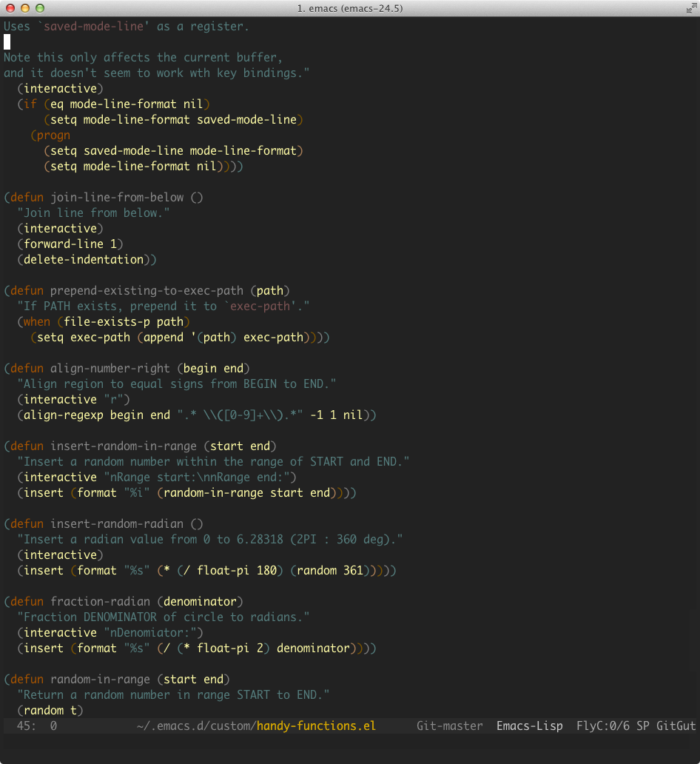The height and width of the screenshot is (764, 700).
Task: Click the denominator argument of fraction-radian
Action: (200, 602)
